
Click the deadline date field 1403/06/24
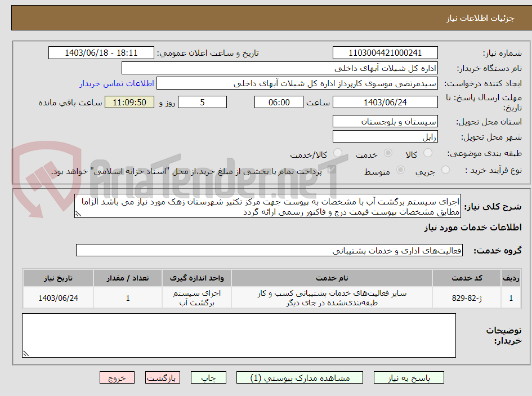(x=385, y=102)
